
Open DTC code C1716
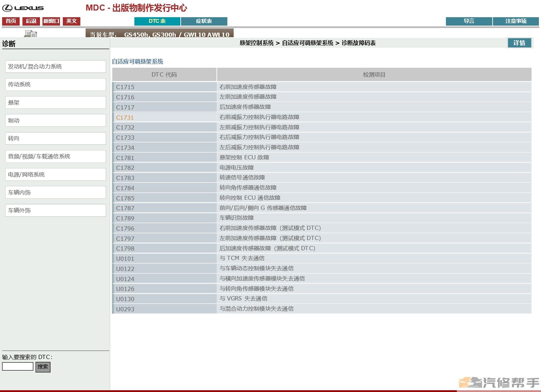[x=125, y=97]
